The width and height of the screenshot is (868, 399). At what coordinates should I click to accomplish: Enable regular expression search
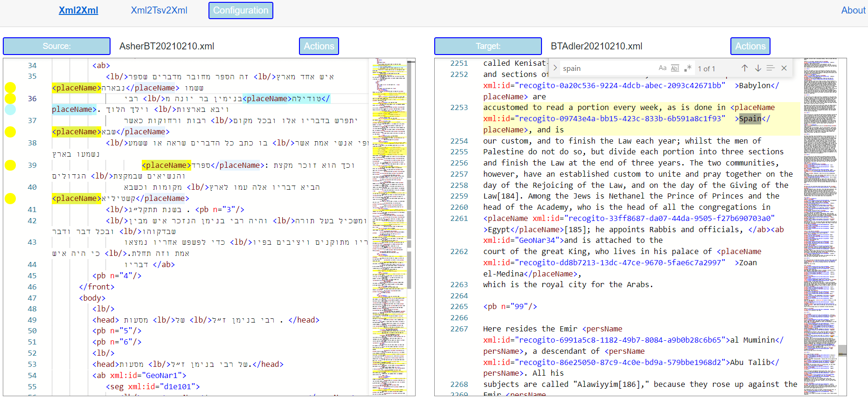tap(687, 68)
